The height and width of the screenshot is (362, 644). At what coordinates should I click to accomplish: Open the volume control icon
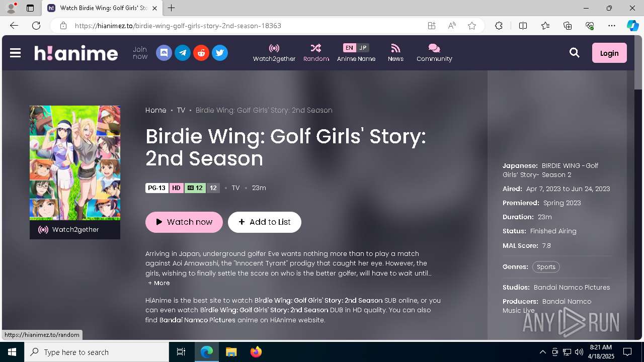click(579, 352)
